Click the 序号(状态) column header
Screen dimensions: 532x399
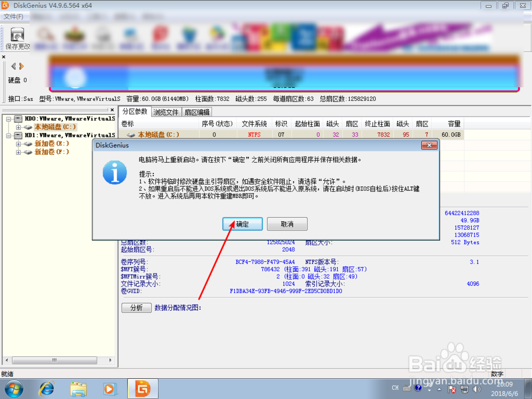point(218,124)
